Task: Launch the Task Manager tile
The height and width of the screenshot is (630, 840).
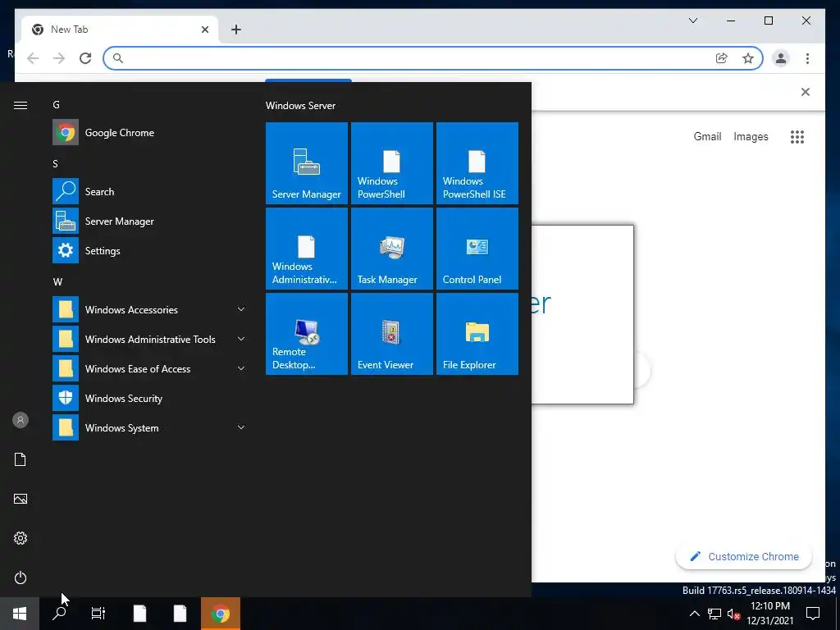Action: point(391,248)
